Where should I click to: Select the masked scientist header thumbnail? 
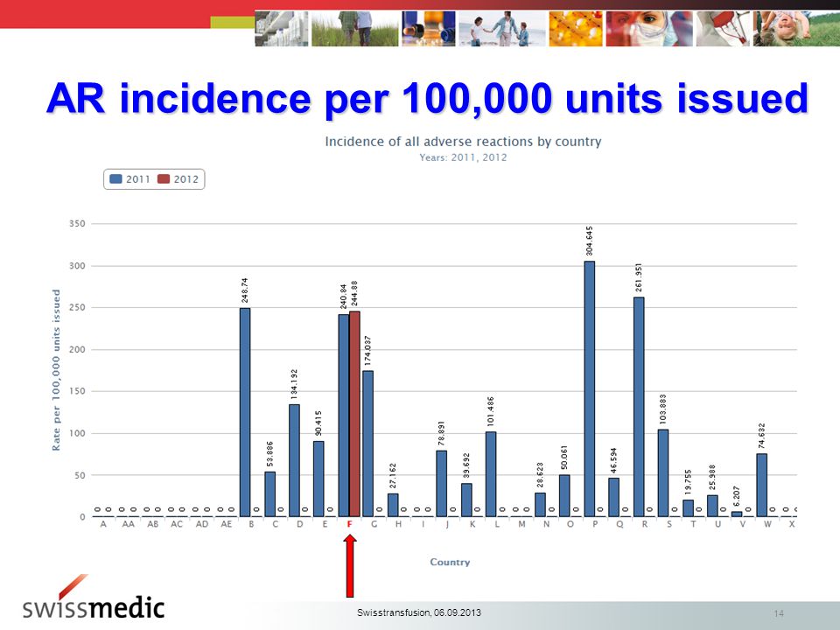coord(648,28)
